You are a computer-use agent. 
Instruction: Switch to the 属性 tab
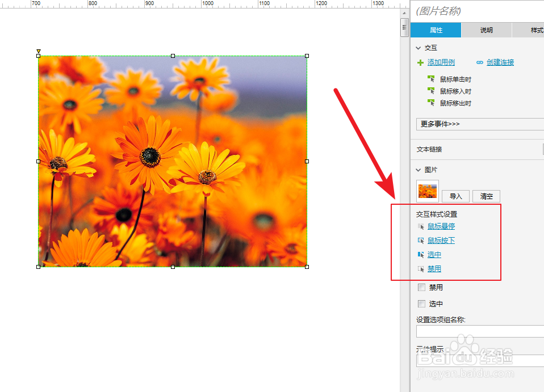coord(436,30)
